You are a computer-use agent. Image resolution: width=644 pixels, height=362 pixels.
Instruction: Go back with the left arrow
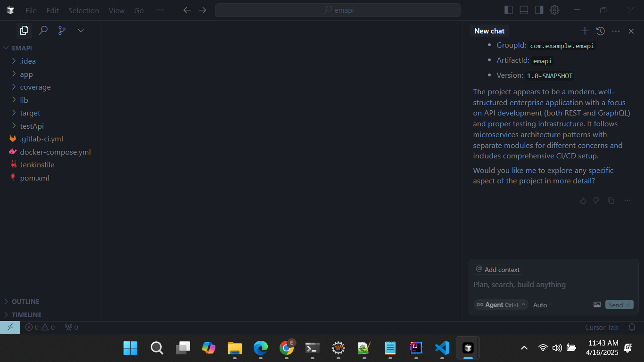click(187, 10)
